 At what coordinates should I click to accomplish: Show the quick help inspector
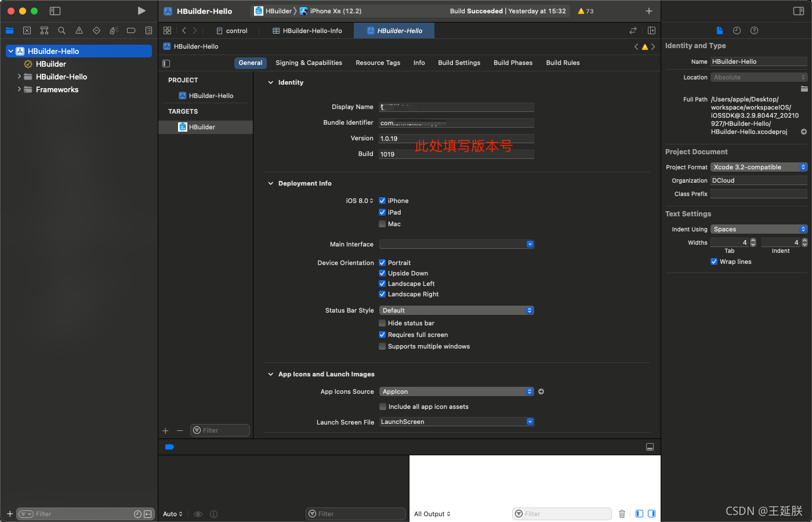(754, 31)
